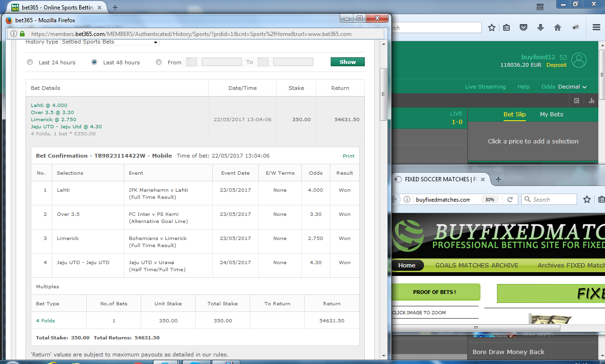Click the Bohemians v Limerick event
The height and width of the screenshot is (364, 605).
tap(158, 238)
